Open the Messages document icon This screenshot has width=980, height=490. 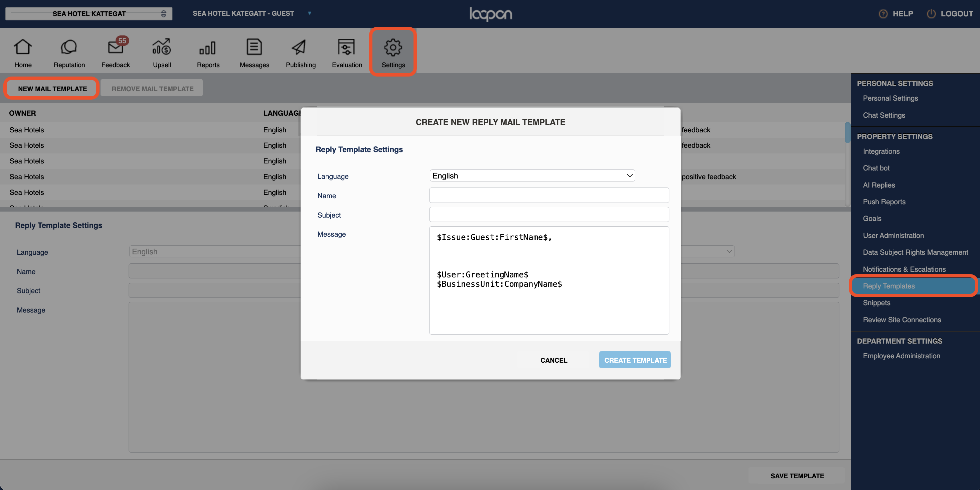pyautogui.click(x=254, y=47)
